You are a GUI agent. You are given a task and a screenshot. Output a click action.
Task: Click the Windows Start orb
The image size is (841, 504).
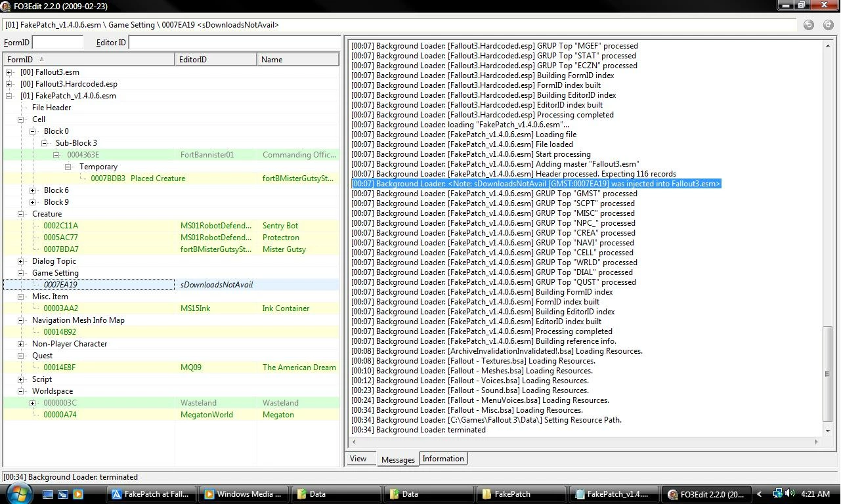pyautogui.click(x=18, y=493)
